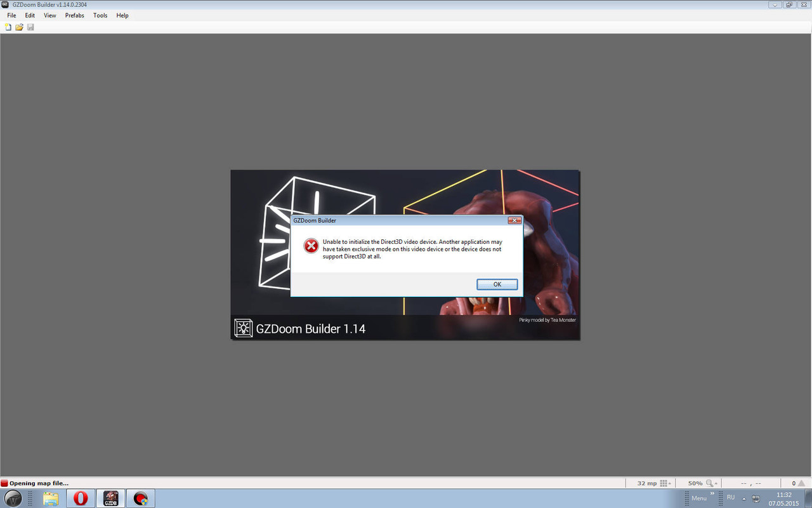
Task: Open the Tools menu
Action: tap(100, 15)
